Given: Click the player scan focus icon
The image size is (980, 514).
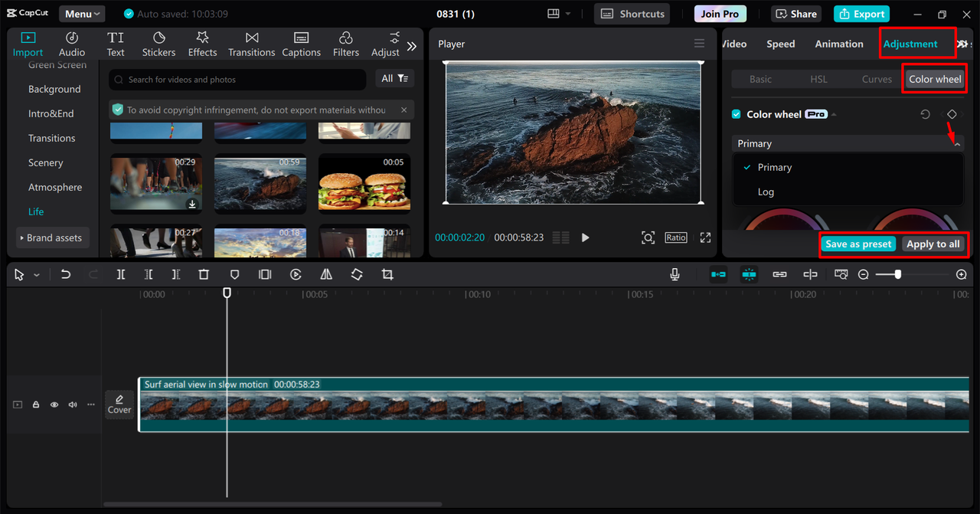Looking at the screenshot, I should point(648,237).
